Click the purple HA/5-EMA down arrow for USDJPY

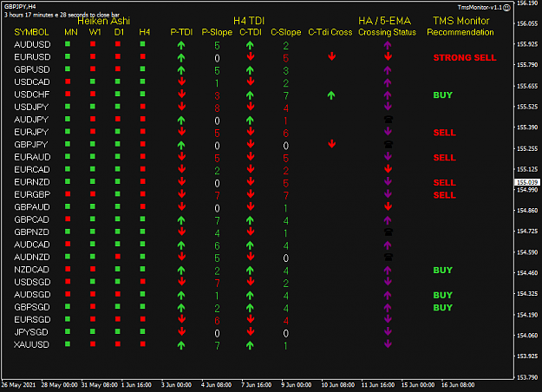[388, 106]
